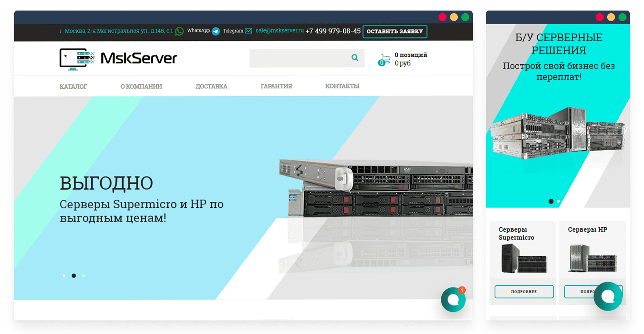Select the first desktop slider dot
644x334 pixels.
pyautogui.click(x=64, y=276)
